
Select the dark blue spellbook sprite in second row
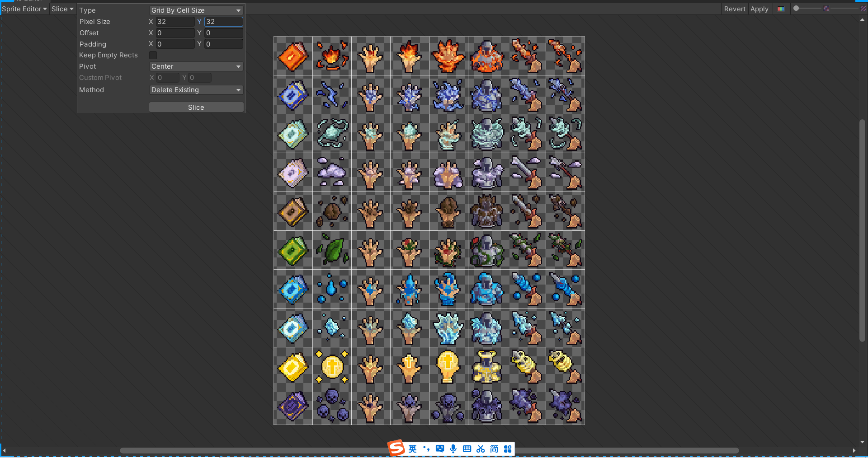click(293, 95)
